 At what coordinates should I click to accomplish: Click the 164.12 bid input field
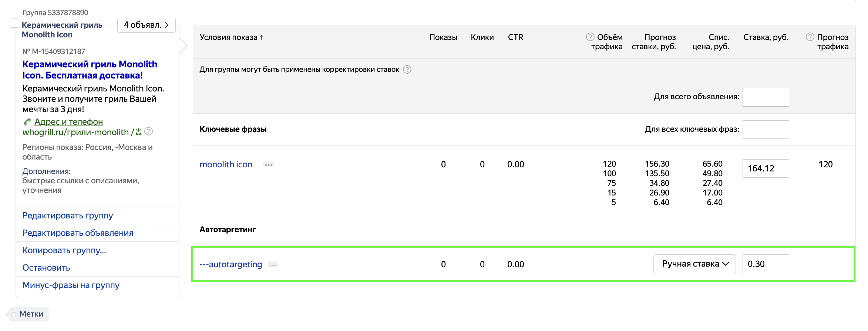click(x=766, y=168)
